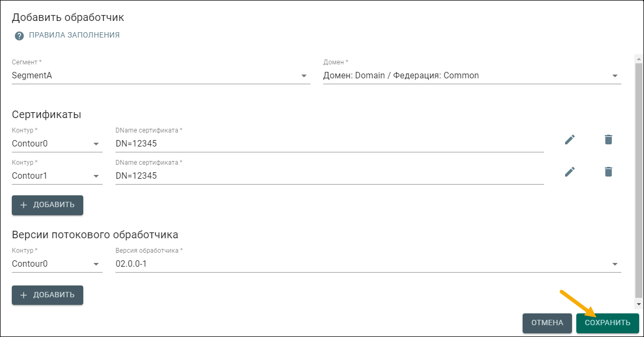Click the DName field in the Contour0 row
This screenshot has height=337, width=644.
[329, 144]
